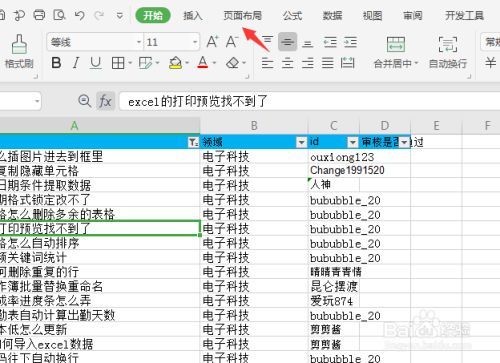Image resolution: width=500 pixels, height=363 pixels.
Task: Undo the last action
Action: pyautogui.click(x=80, y=15)
